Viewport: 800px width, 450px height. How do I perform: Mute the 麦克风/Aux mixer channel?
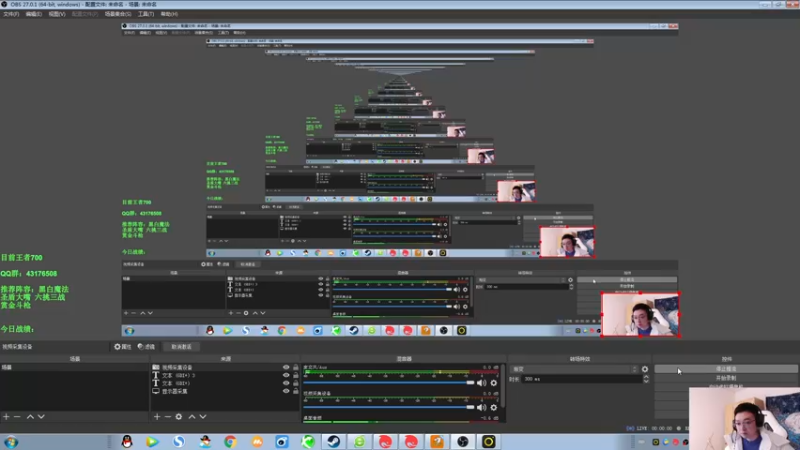click(481, 383)
